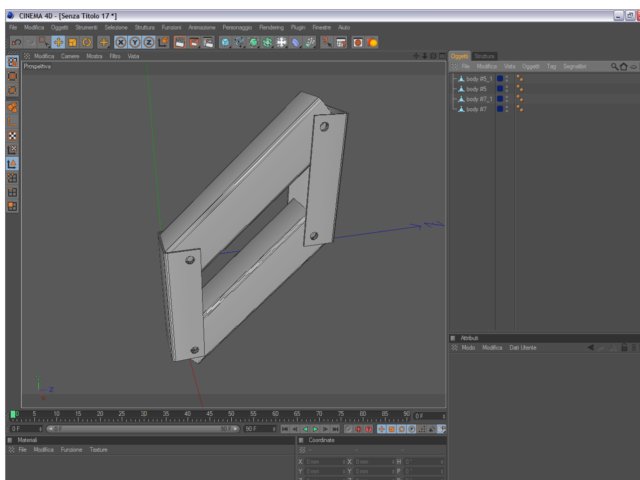Select the body #7_1 object
640x480 pixels.
point(479,99)
